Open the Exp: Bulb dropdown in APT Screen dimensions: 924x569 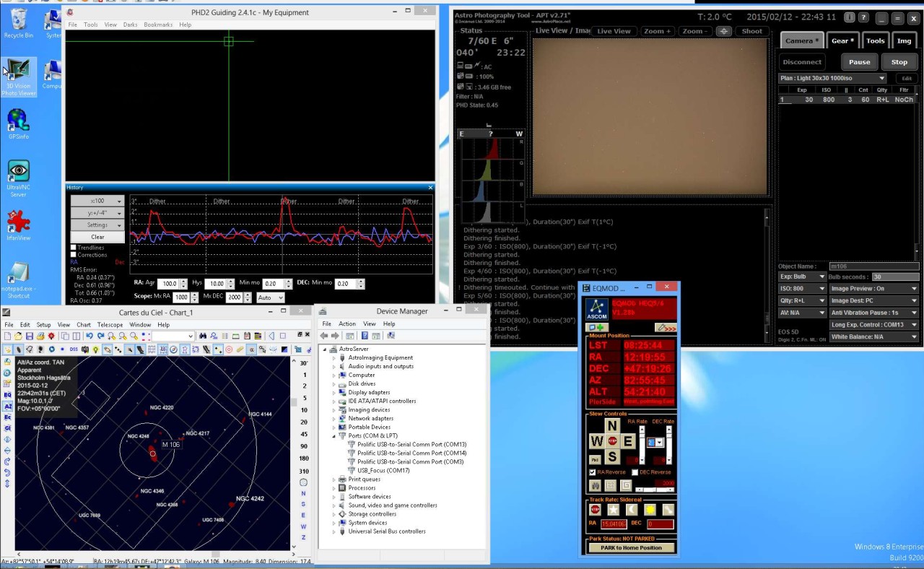click(802, 277)
